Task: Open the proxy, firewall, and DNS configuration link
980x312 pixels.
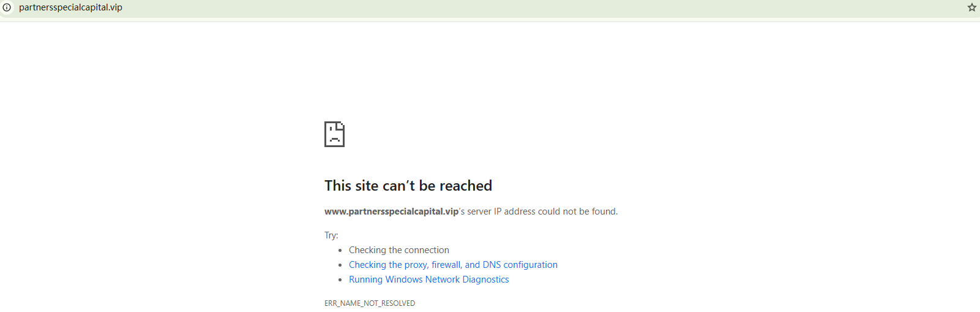Action: click(x=453, y=265)
